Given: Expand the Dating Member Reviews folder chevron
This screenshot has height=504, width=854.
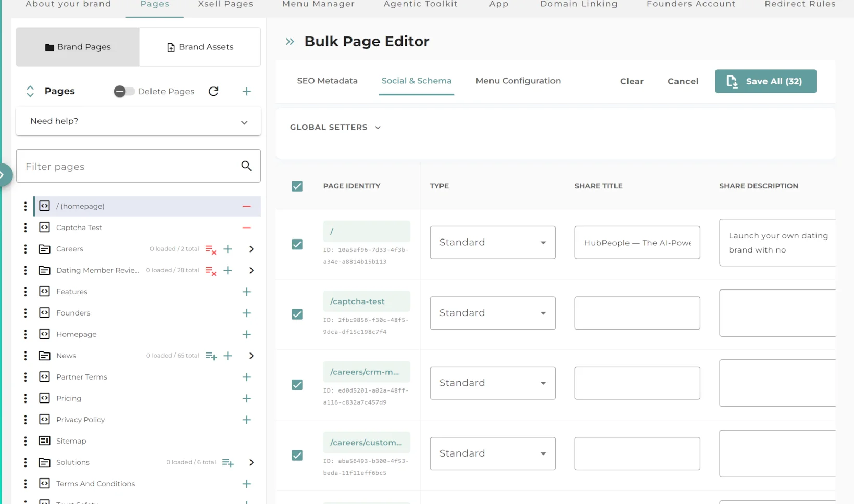Looking at the screenshot, I should pyautogui.click(x=252, y=270).
